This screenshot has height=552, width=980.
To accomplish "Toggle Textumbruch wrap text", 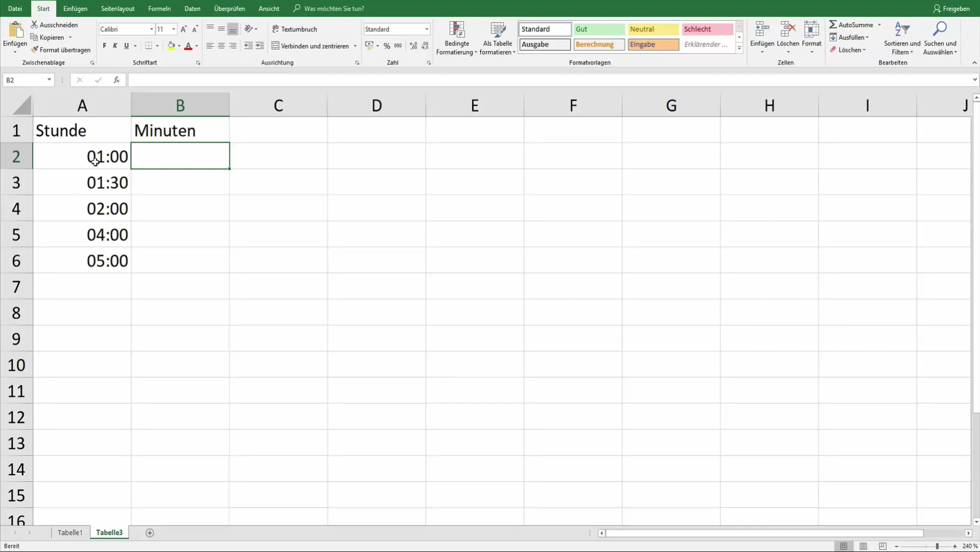I will tap(295, 29).
